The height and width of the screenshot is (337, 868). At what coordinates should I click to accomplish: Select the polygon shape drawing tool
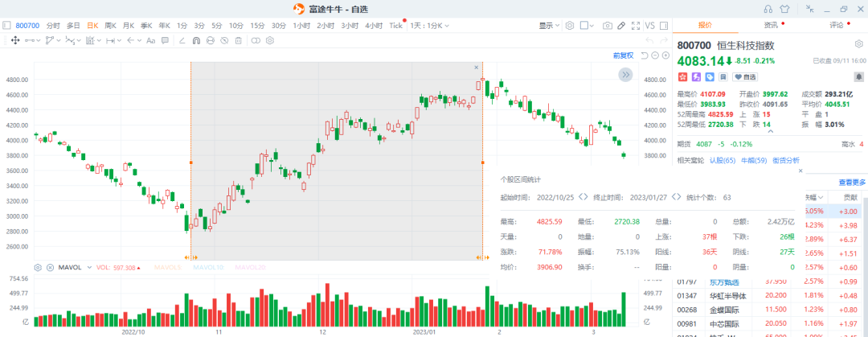click(50, 40)
